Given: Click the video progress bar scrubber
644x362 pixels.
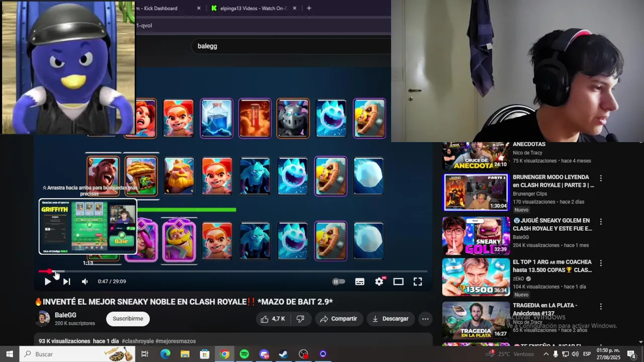Looking at the screenshot, I should coord(49,271).
